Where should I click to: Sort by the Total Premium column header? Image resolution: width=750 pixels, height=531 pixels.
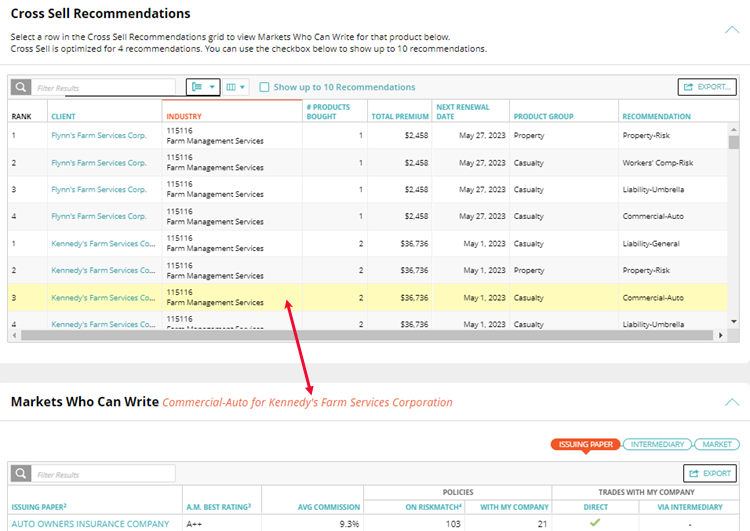point(399,116)
